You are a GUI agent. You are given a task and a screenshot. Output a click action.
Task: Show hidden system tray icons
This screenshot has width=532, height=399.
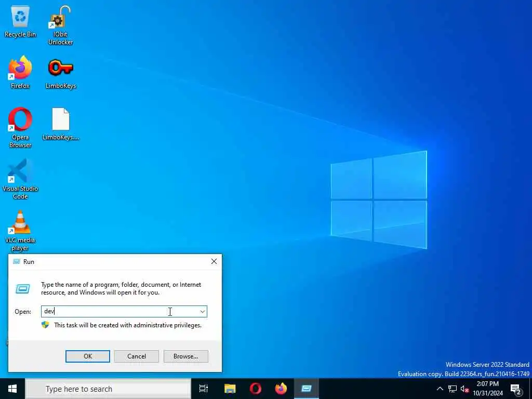440,389
